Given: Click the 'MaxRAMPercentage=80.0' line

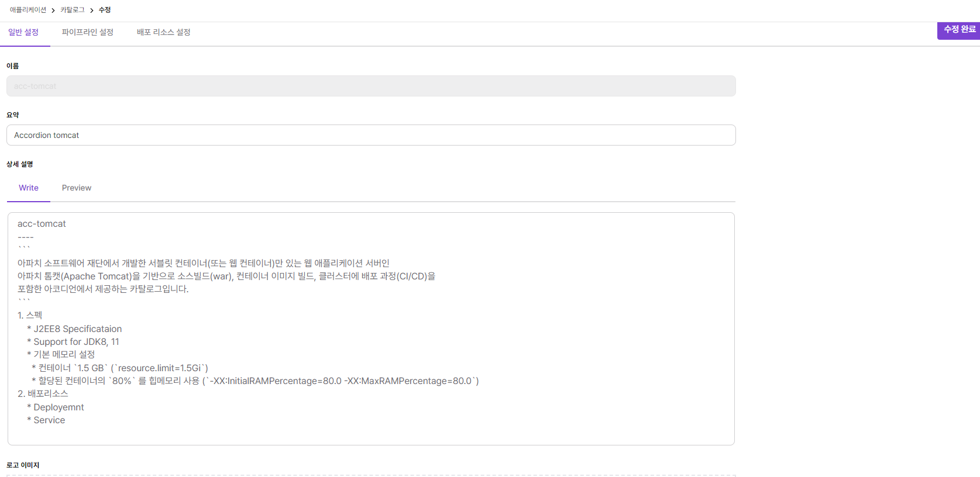Looking at the screenshot, I should 255,381.
